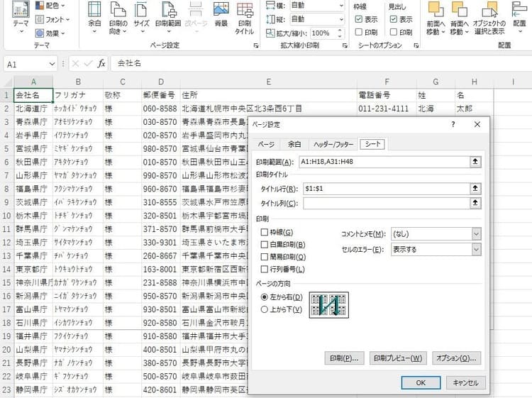Click the 印刷範囲 range input field
This screenshot has width=532, height=398.
[x=384, y=162]
